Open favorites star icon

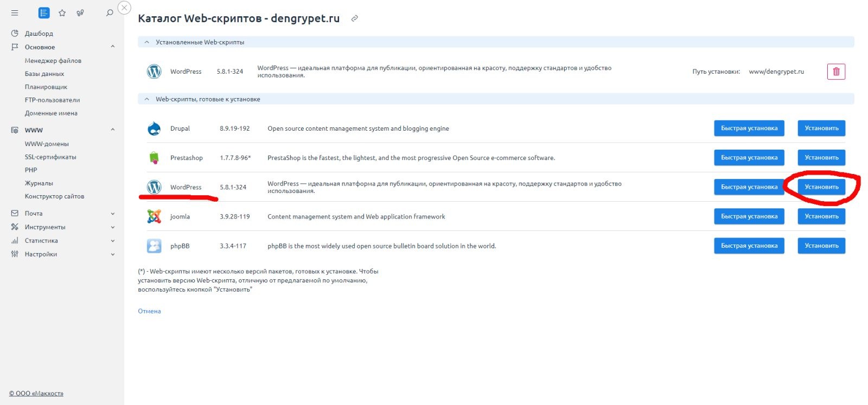(62, 12)
